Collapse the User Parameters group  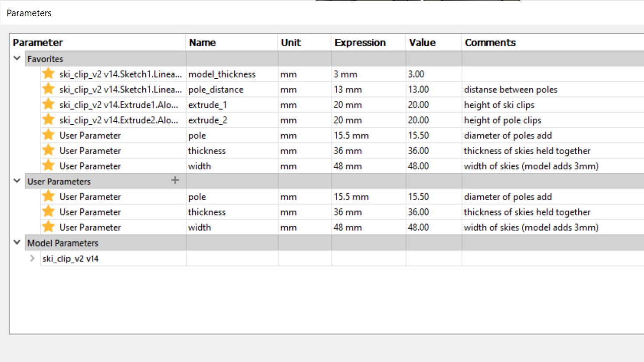pyautogui.click(x=17, y=181)
